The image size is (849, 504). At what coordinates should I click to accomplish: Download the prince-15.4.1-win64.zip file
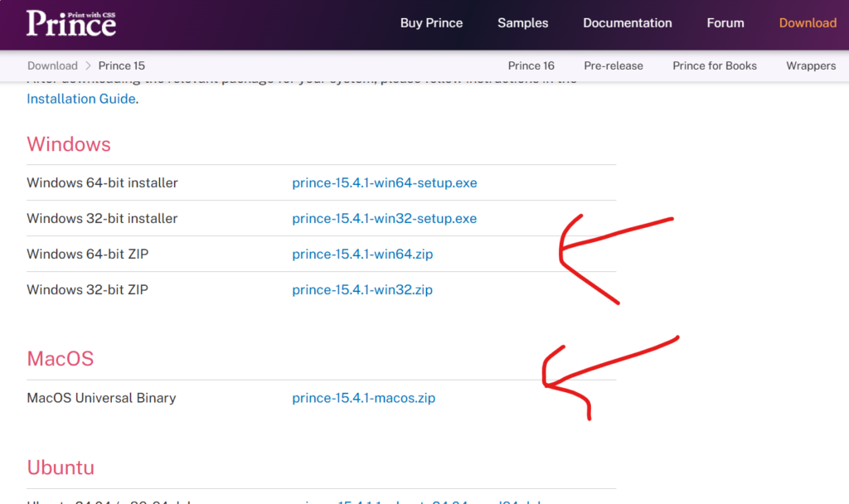click(362, 254)
